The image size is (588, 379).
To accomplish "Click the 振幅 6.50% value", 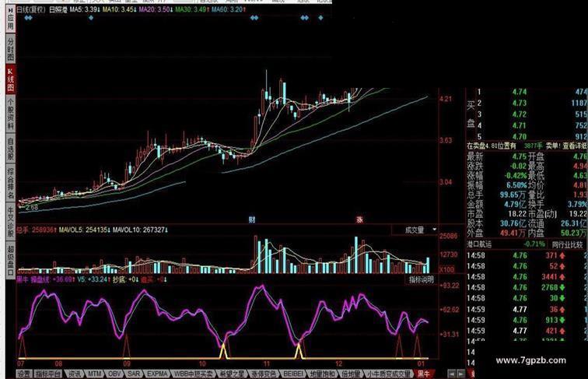I will pos(516,185).
